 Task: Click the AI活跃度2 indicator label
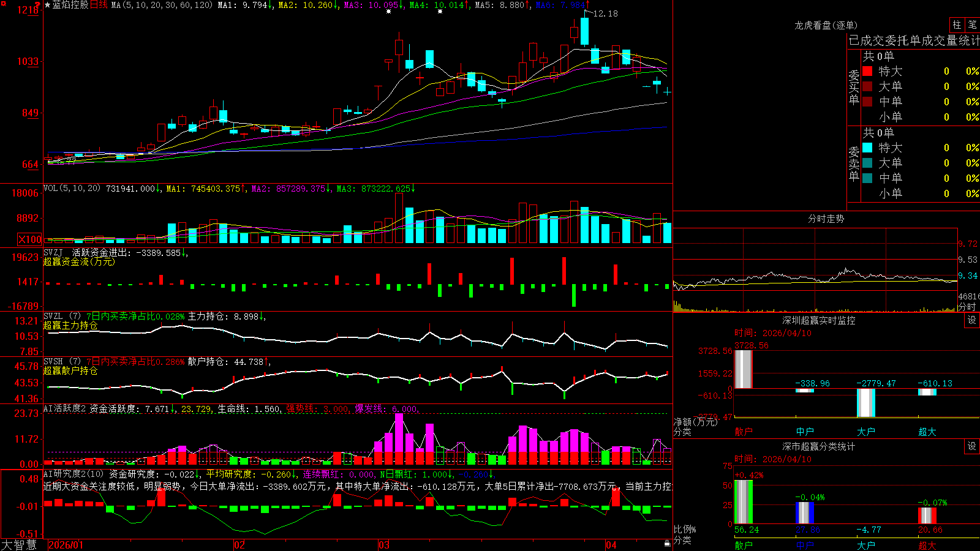(x=65, y=408)
